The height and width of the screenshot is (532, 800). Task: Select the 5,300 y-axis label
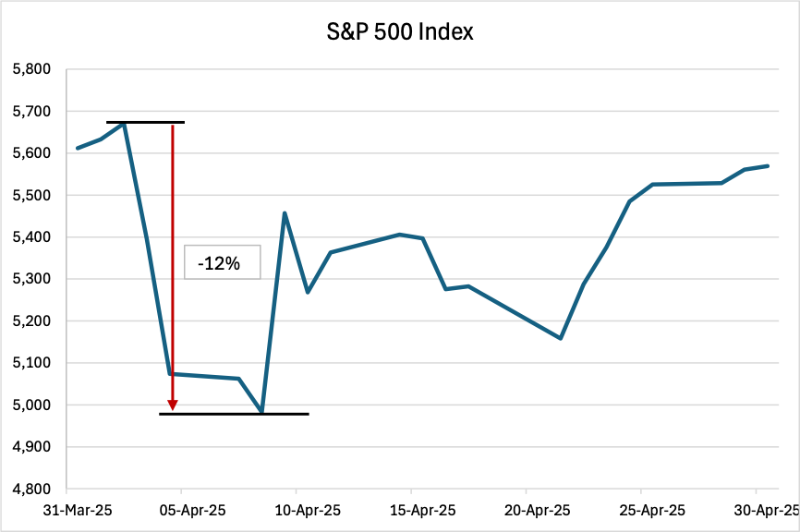point(31,279)
